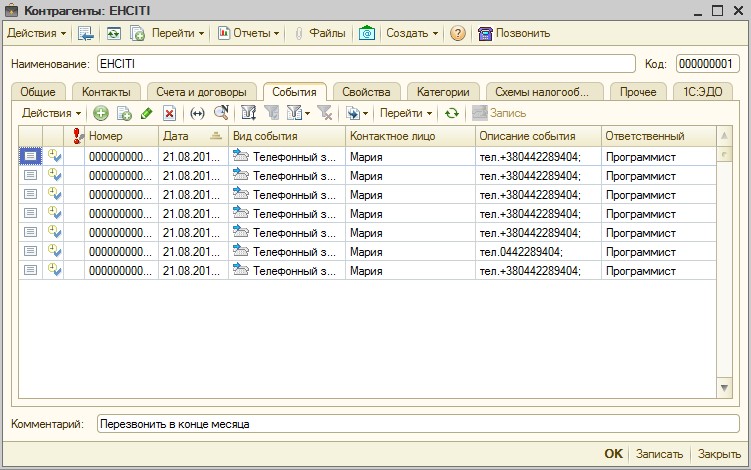Edit selected event with pencil icon

[147, 113]
